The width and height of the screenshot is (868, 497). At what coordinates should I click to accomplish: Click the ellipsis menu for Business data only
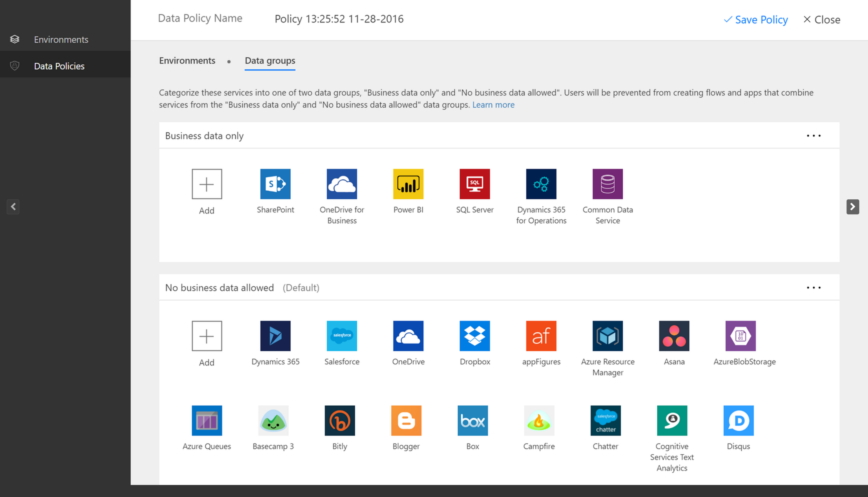tap(814, 135)
